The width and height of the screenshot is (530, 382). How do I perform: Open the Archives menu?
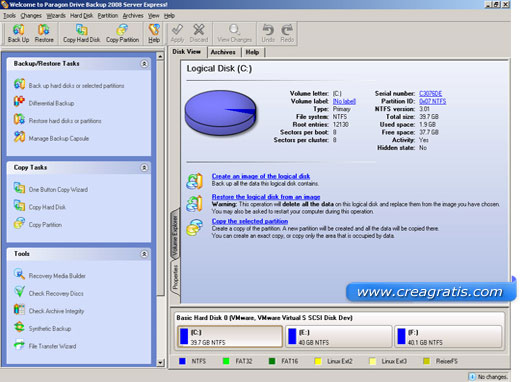tap(133, 16)
